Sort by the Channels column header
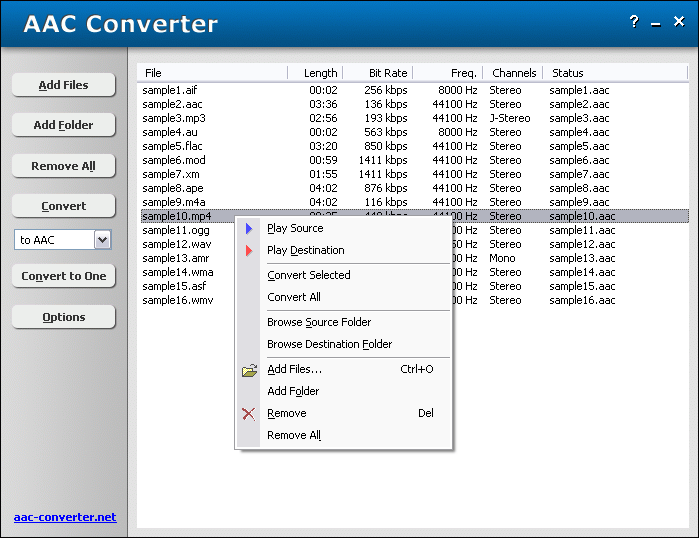Viewport: 699px width, 538px height. point(513,73)
